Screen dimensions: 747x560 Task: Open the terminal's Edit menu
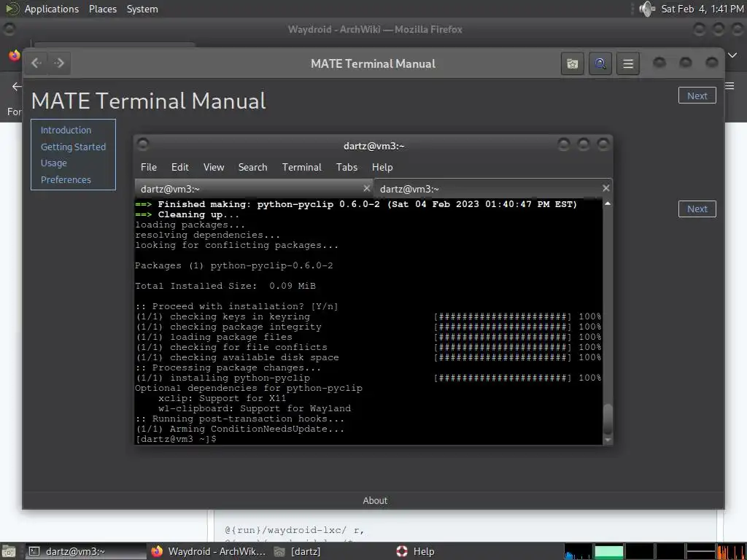(x=179, y=167)
